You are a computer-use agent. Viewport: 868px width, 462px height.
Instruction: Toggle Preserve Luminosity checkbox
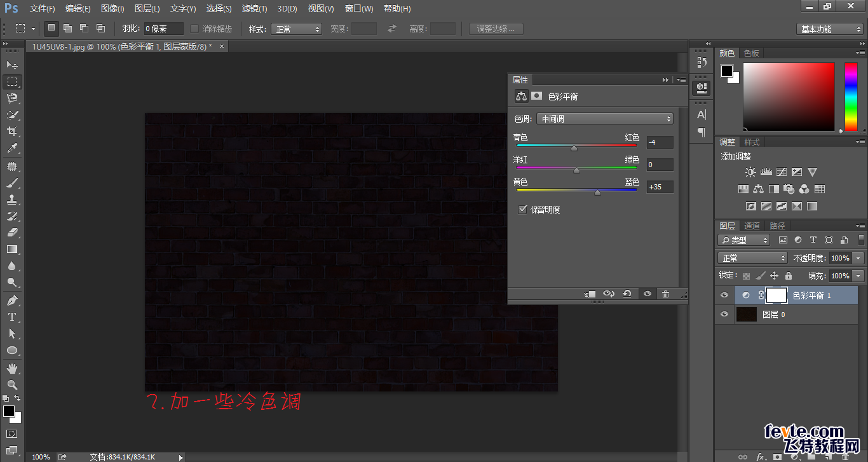523,209
